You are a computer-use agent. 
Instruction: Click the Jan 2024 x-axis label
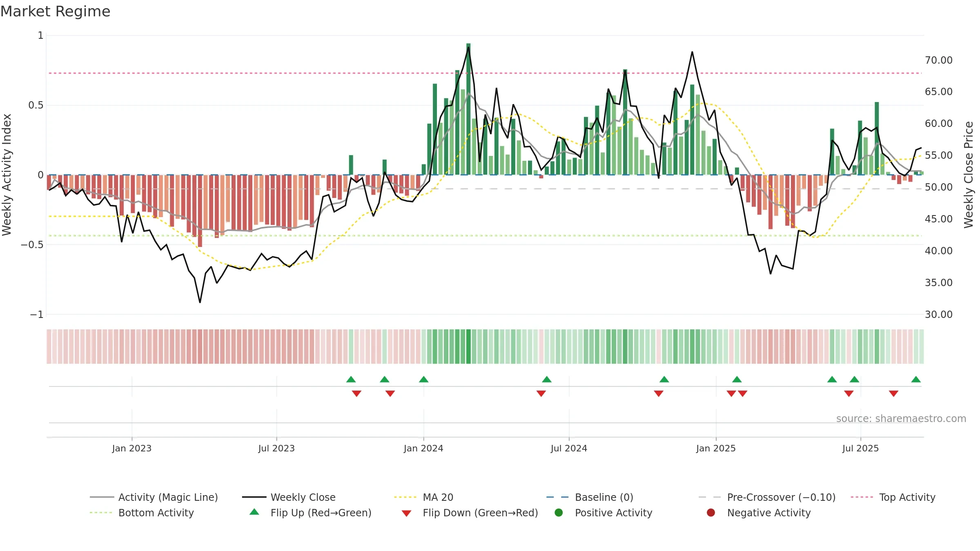(423, 448)
